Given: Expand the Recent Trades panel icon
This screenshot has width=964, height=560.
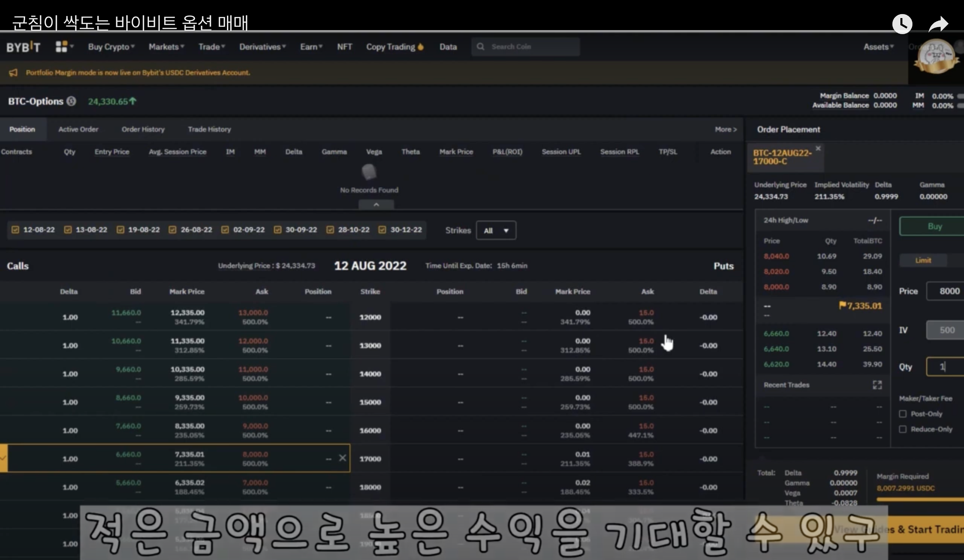Looking at the screenshot, I should (877, 385).
